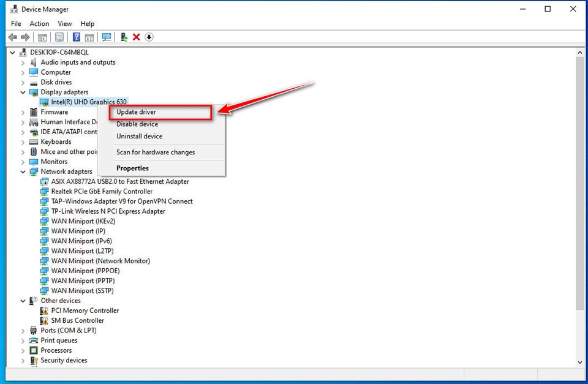Image resolution: width=588 pixels, height=384 pixels.
Task: Click the back navigation arrow icon
Action: coord(13,37)
